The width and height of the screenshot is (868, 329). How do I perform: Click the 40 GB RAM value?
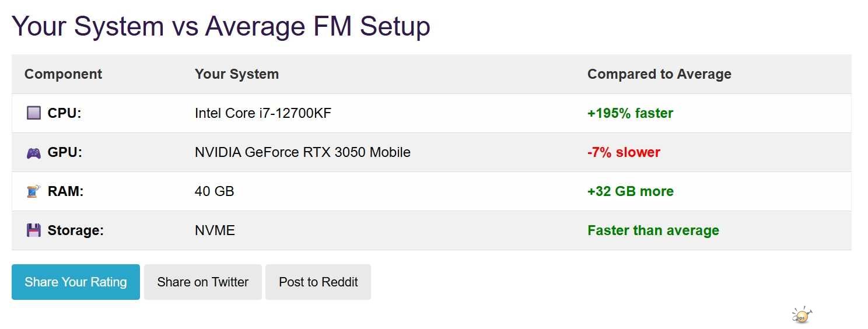tap(214, 191)
